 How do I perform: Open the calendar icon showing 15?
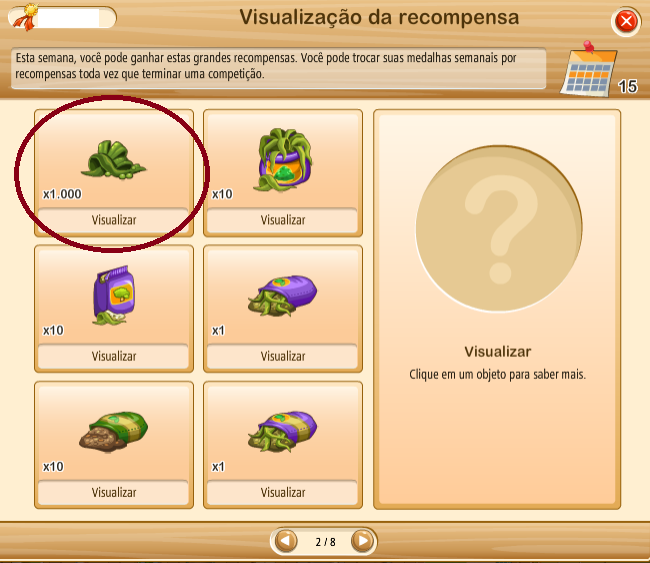[589, 69]
